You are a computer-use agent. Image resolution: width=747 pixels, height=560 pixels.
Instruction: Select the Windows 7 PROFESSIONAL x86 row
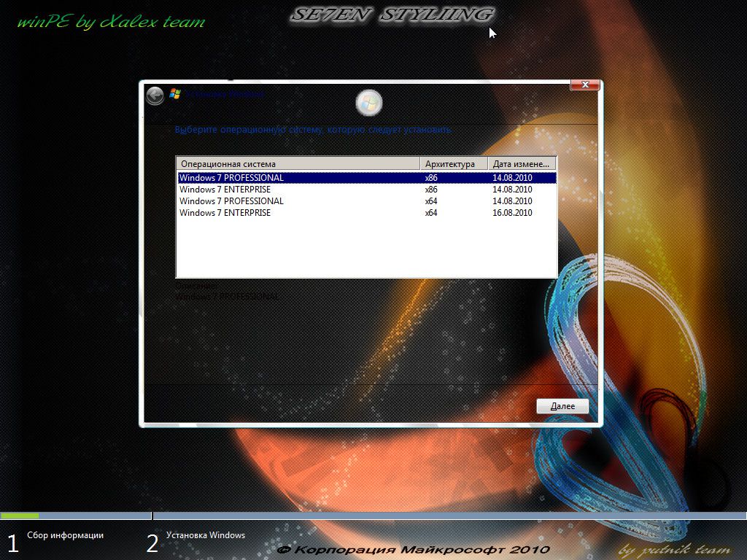(367, 178)
